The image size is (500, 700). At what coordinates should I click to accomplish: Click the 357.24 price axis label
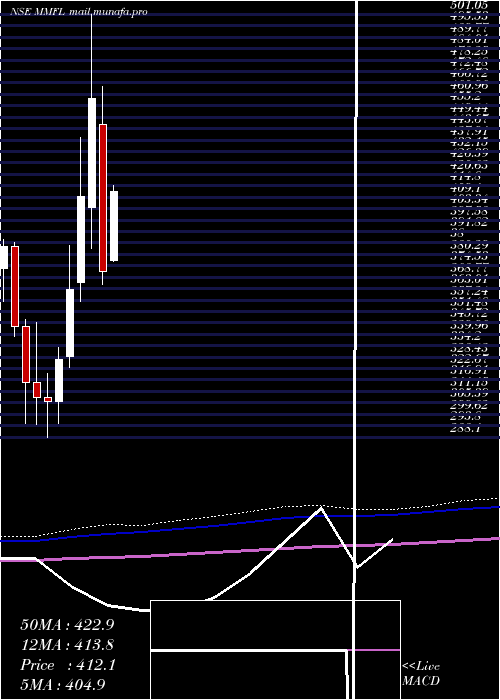[x=468, y=292]
